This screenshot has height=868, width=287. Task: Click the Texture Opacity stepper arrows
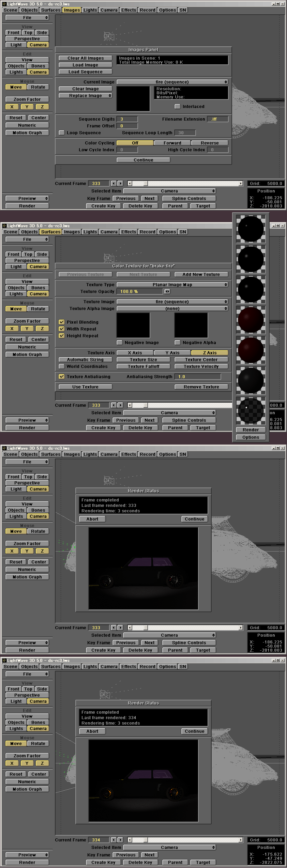pyautogui.click(x=167, y=292)
